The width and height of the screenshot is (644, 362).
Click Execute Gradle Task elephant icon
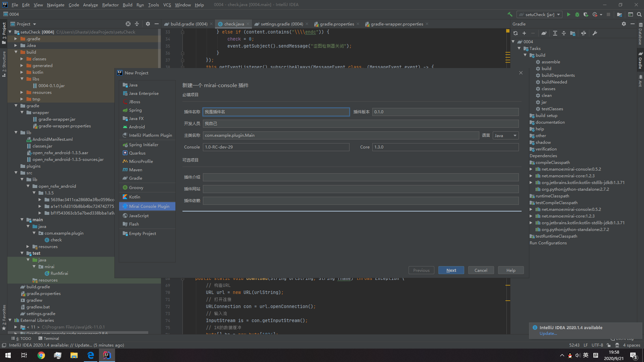coord(544,33)
